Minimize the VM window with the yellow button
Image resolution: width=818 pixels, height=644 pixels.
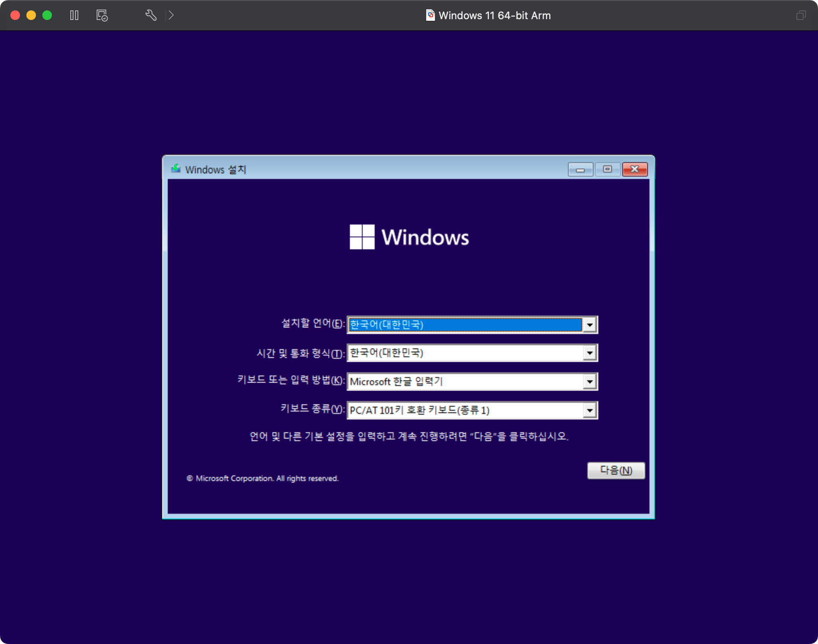click(x=31, y=15)
